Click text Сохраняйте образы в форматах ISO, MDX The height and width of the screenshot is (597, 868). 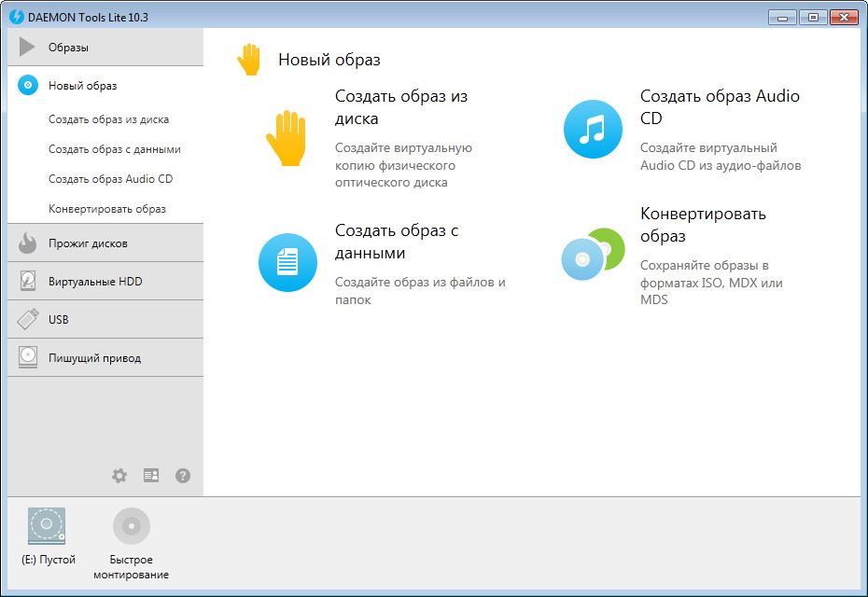[711, 283]
